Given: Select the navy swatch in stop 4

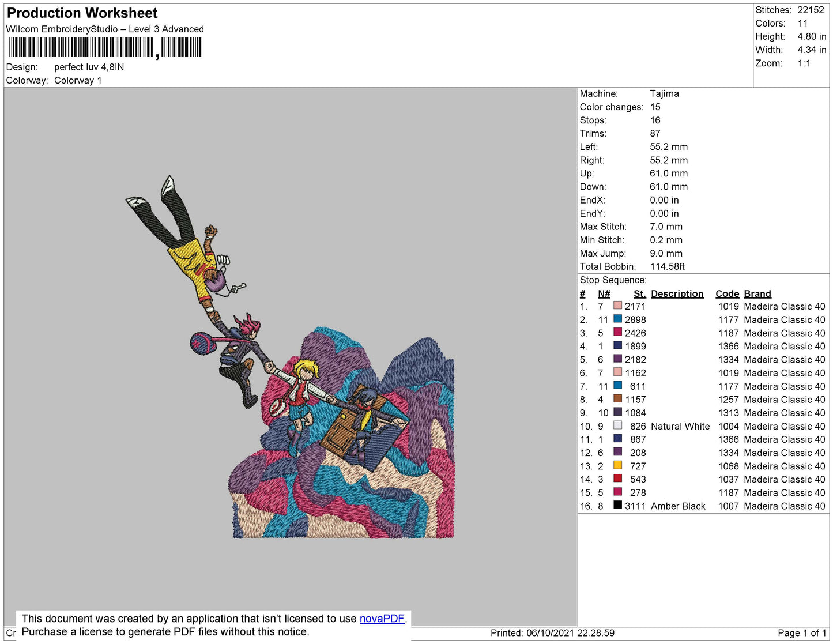Looking at the screenshot, I should point(617,346).
